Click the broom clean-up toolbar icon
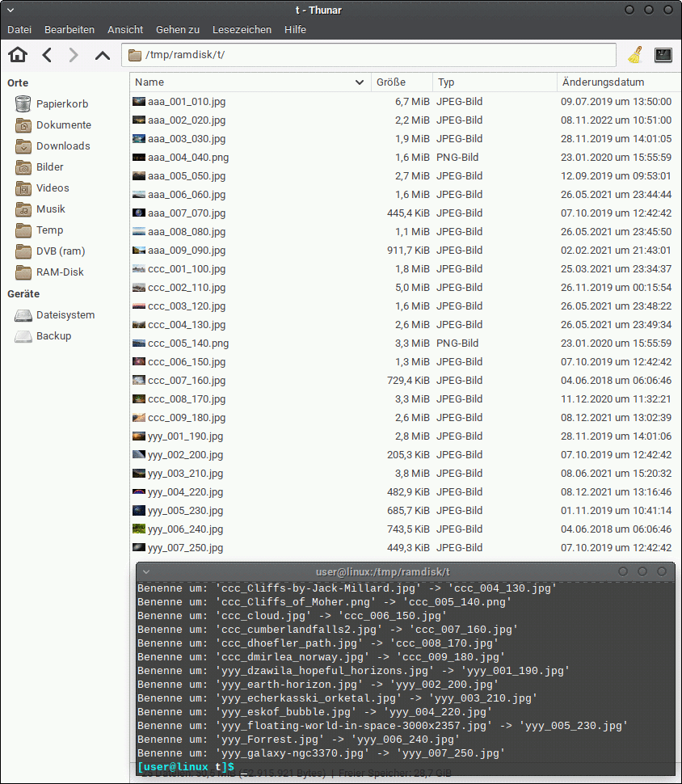The image size is (682, 784). [635, 54]
